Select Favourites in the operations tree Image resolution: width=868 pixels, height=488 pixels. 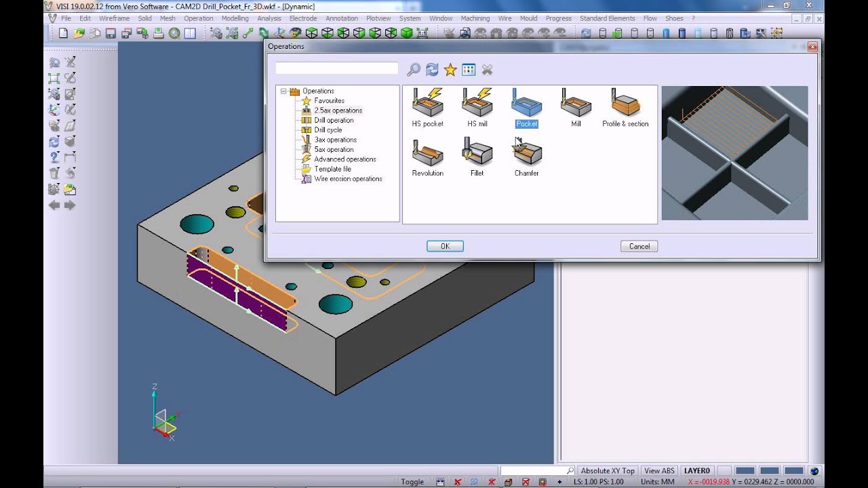coord(329,100)
